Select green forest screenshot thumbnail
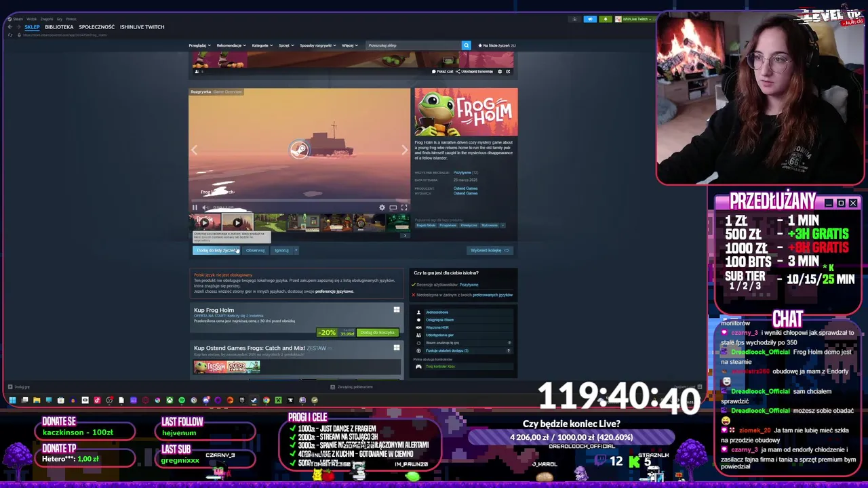This screenshot has height=488, width=868. coord(270,222)
